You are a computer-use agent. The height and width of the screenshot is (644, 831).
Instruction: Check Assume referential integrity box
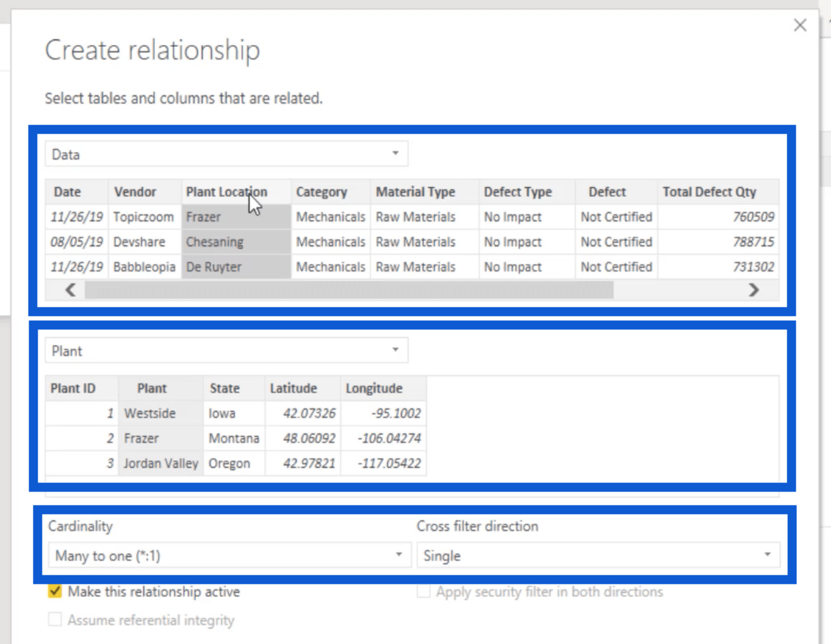55,620
